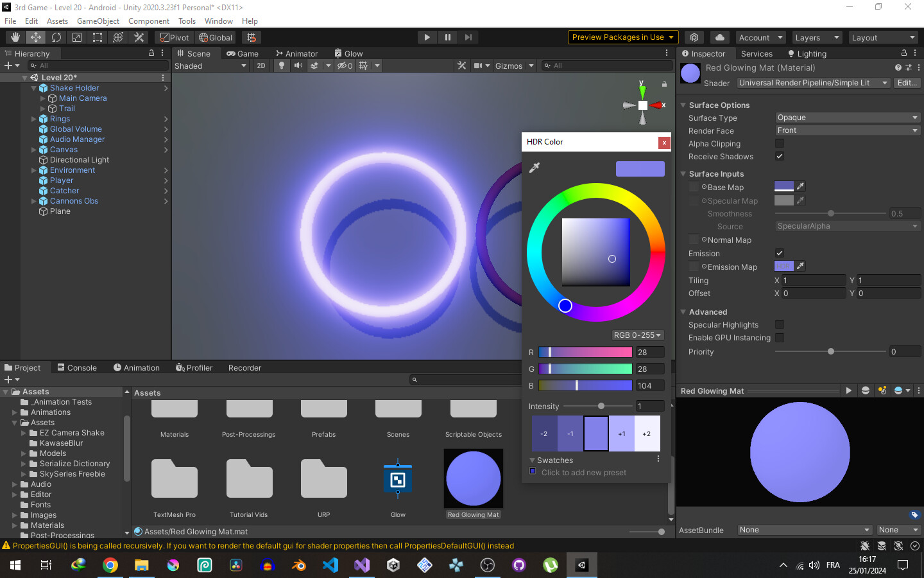
Task: Select the +1 intensity preset swatch
Action: [x=621, y=433]
